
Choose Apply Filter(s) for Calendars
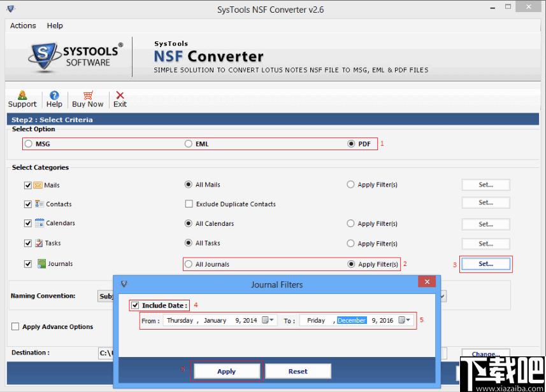click(350, 223)
